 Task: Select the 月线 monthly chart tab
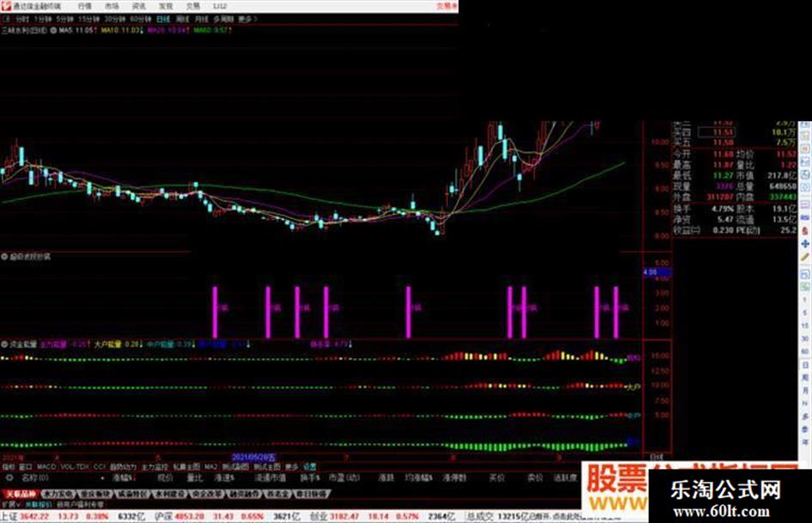[x=201, y=19]
